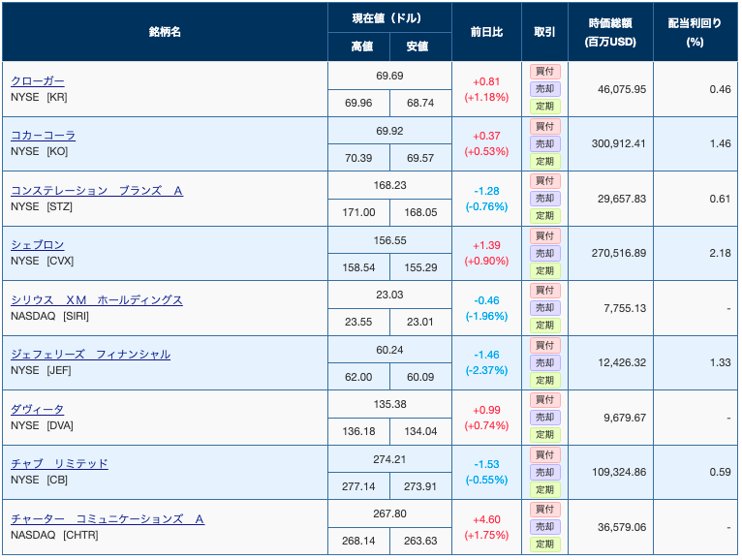Click the 現在値（ドル） column header
Viewport: 742px width, 560px height.
pos(389,18)
